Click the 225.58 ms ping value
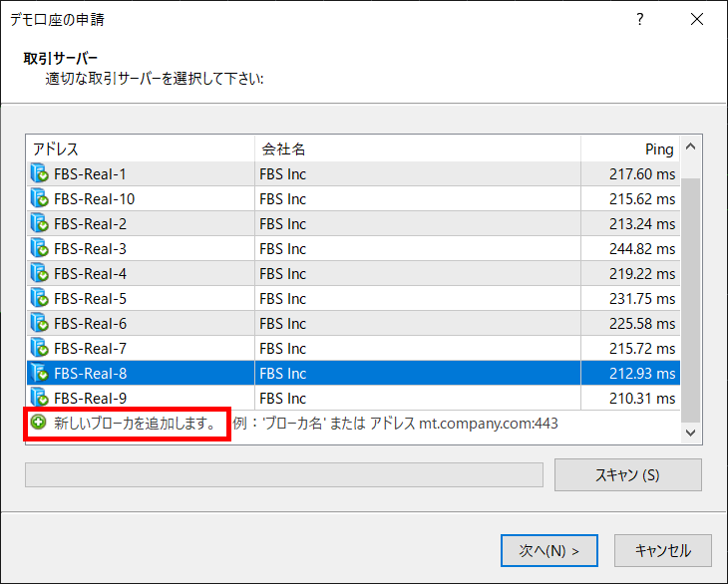 pos(642,324)
